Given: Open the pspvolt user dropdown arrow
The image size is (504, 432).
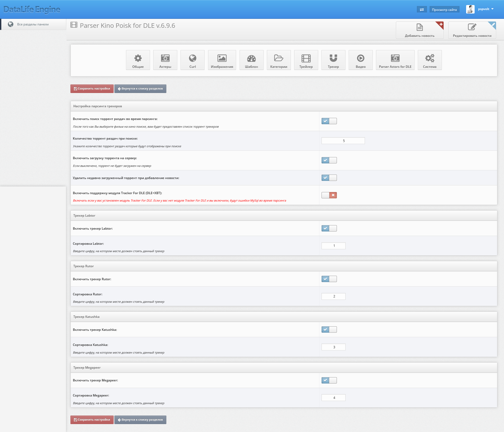Looking at the screenshot, I should (x=492, y=9).
